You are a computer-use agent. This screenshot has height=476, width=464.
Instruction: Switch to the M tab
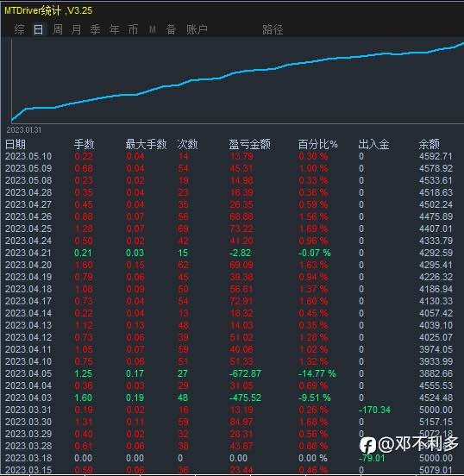pyautogui.click(x=153, y=29)
